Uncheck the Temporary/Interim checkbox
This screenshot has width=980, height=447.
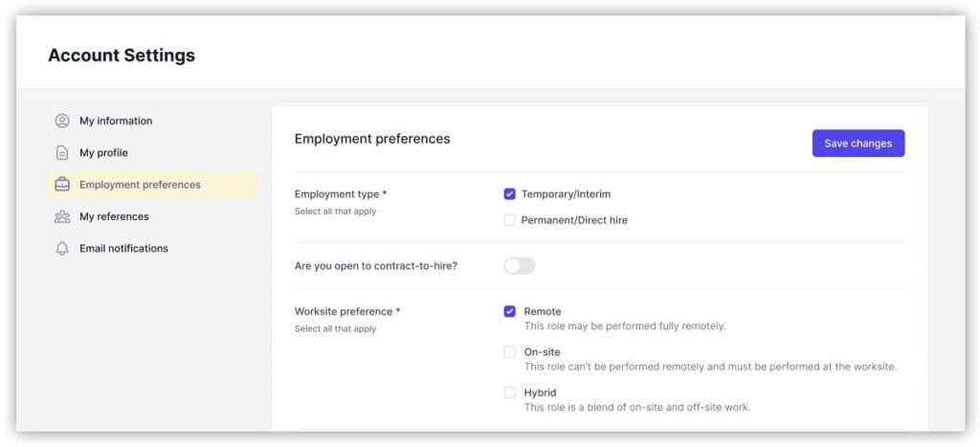(510, 194)
